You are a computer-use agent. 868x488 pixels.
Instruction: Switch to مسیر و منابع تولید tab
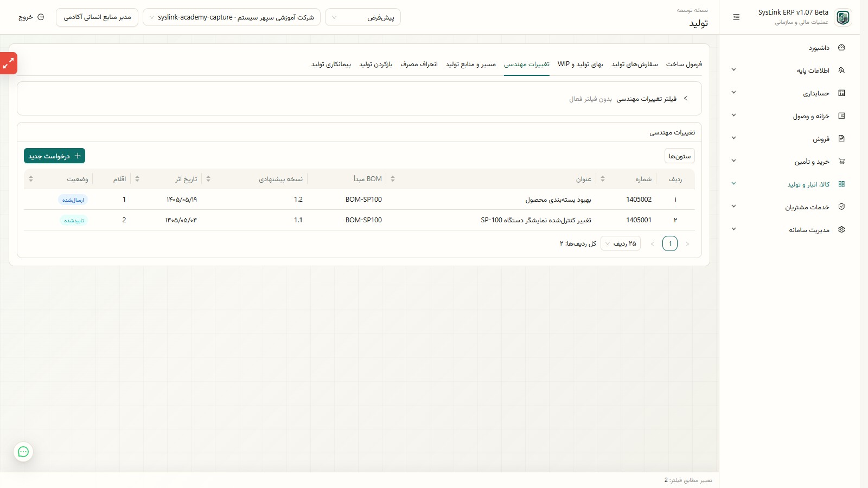coord(471,64)
